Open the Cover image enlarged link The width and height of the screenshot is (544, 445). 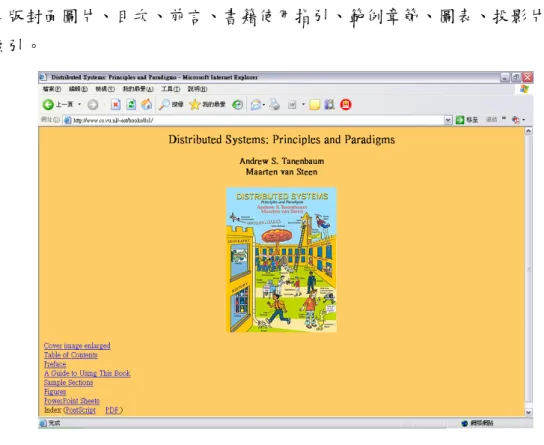(x=77, y=345)
